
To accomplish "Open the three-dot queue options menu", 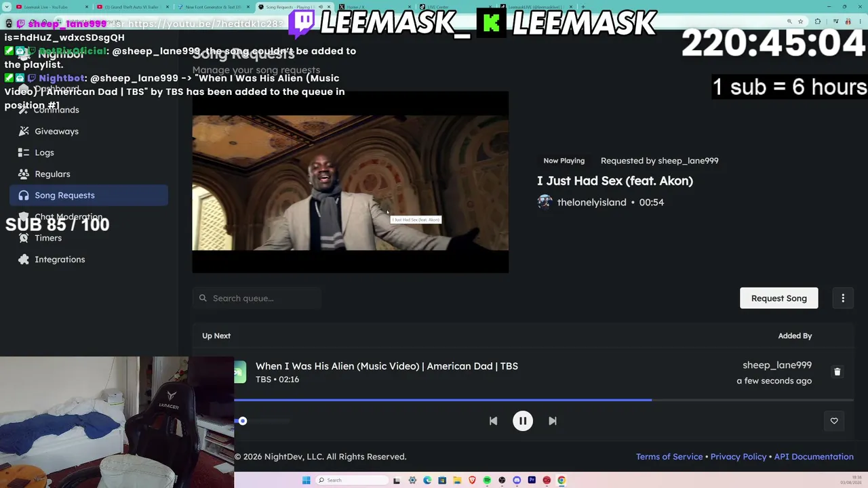I will coord(843,298).
